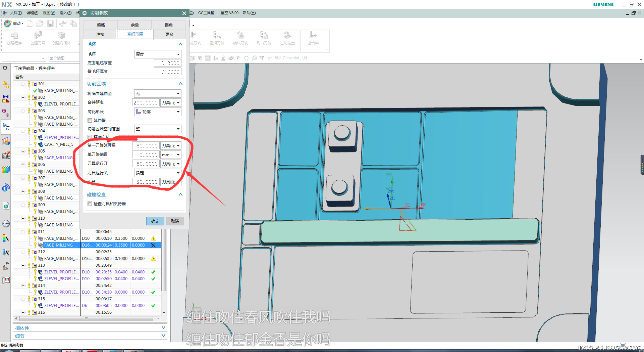The image size is (644, 352).
Task: Click the wireframe box icon in lower toolbar
Action: pos(193,58)
